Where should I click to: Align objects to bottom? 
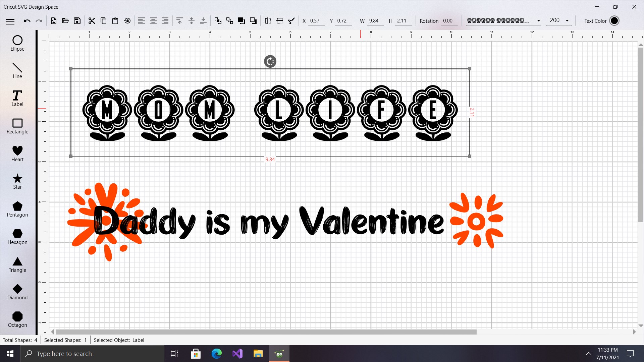click(x=203, y=21)
